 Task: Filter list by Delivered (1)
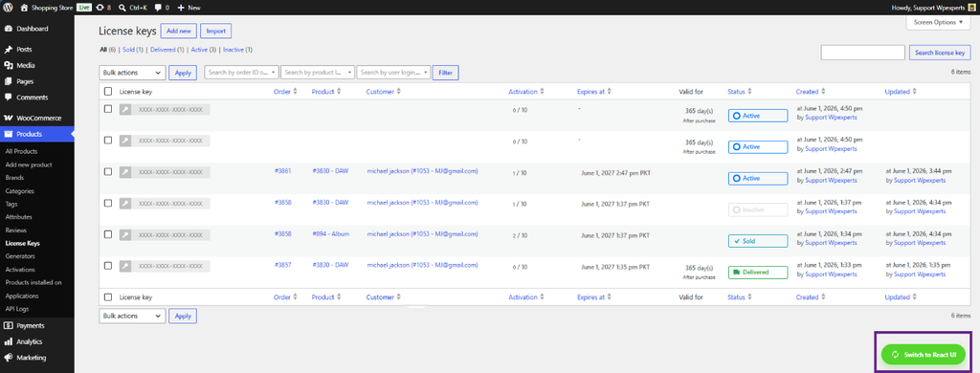click(167, 50)
